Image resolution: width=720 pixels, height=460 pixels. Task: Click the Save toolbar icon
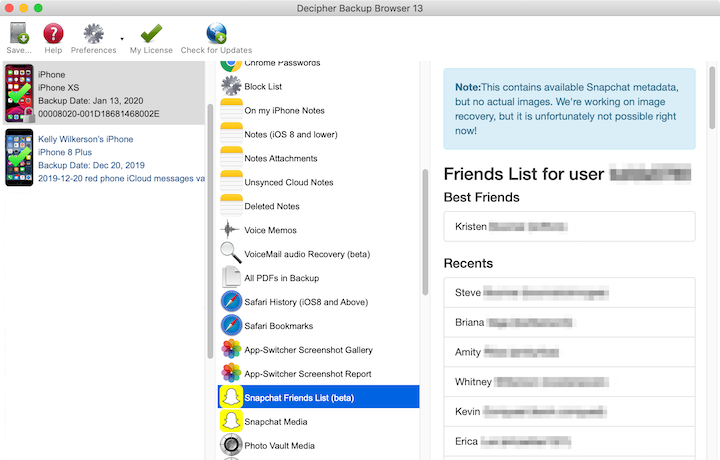[19, 33]
